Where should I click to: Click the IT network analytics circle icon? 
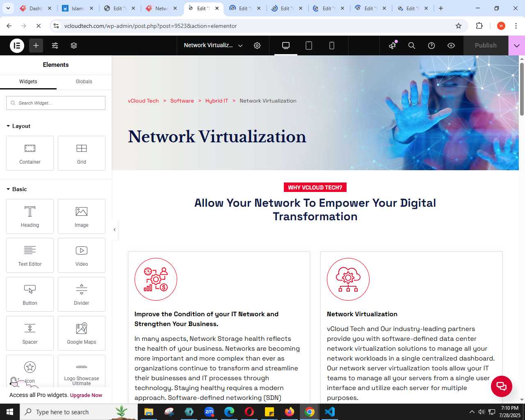(x=156, y=279)
